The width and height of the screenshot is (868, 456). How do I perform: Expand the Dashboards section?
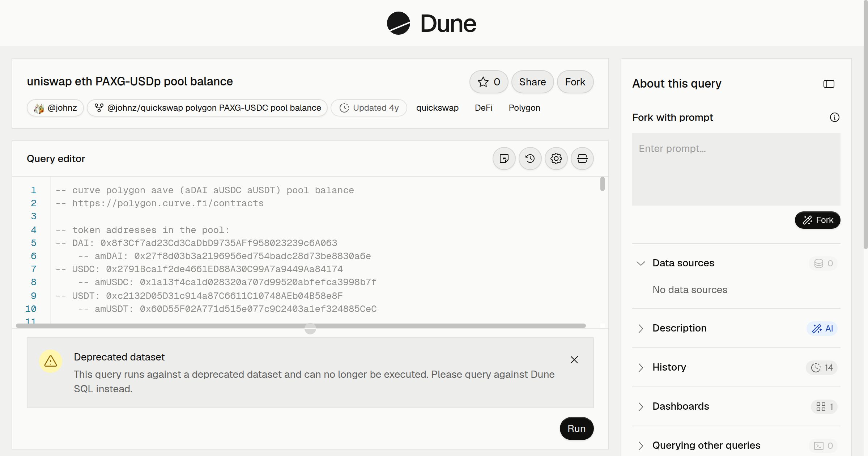[736, 406]
